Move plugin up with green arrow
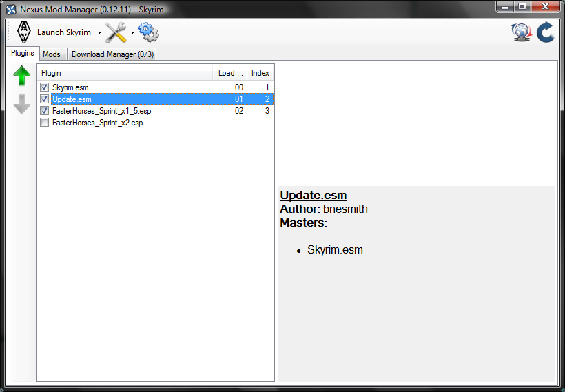Viewport: 565px width, 392px height. tap(21, 76)
